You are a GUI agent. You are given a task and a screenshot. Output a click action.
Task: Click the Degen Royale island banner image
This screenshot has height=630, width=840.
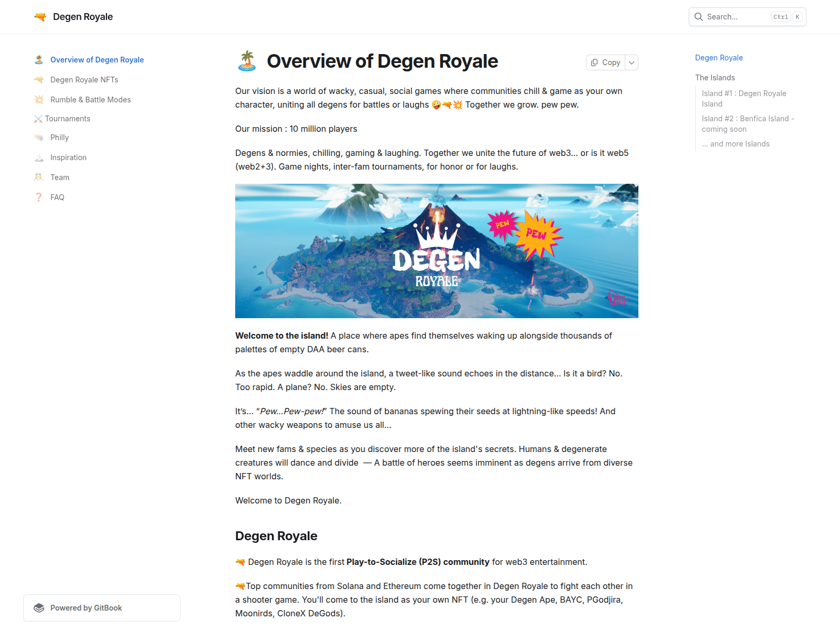437,251
